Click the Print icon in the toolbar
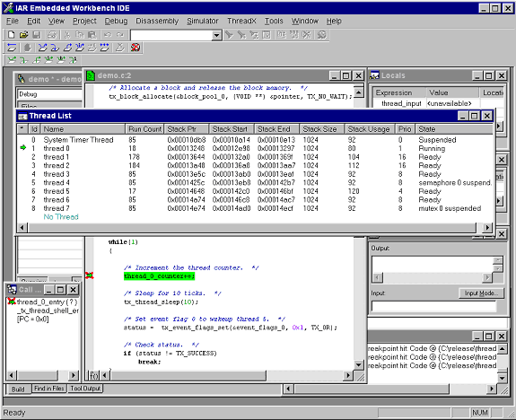516x420 pixels. tap(52, 35)
